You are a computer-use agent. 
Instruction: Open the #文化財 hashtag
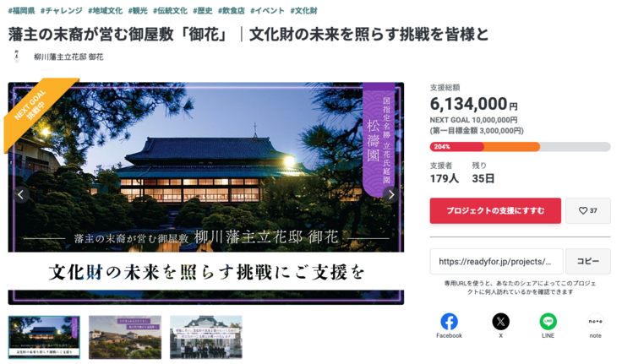pyautogui.click(x=304, y=11)
